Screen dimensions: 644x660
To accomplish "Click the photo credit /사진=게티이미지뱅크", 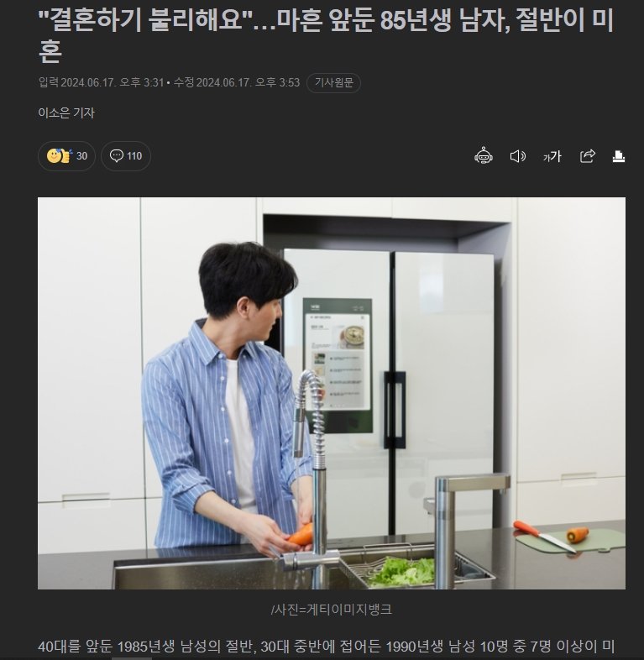I will [x=332, y=610].
